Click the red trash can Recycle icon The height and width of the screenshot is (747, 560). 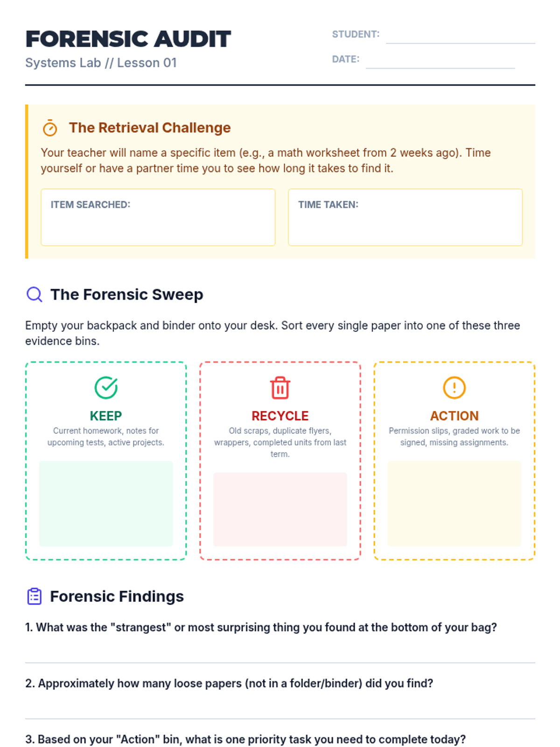click(280, 388)
